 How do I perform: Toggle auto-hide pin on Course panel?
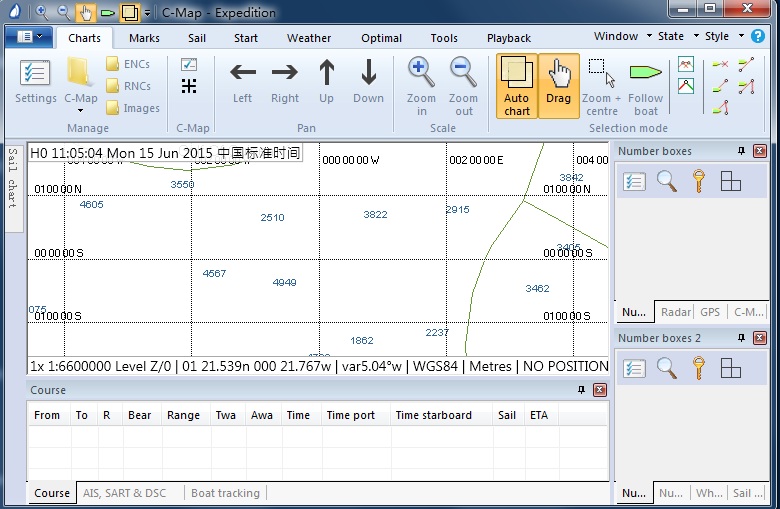click(x=582, y=390)
